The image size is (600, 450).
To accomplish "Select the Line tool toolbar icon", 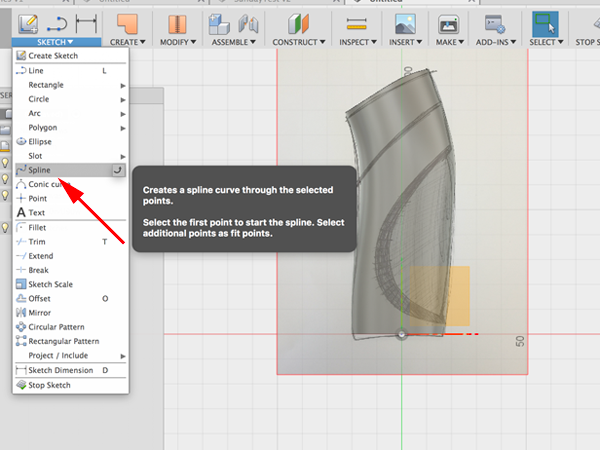I will 57,24.
